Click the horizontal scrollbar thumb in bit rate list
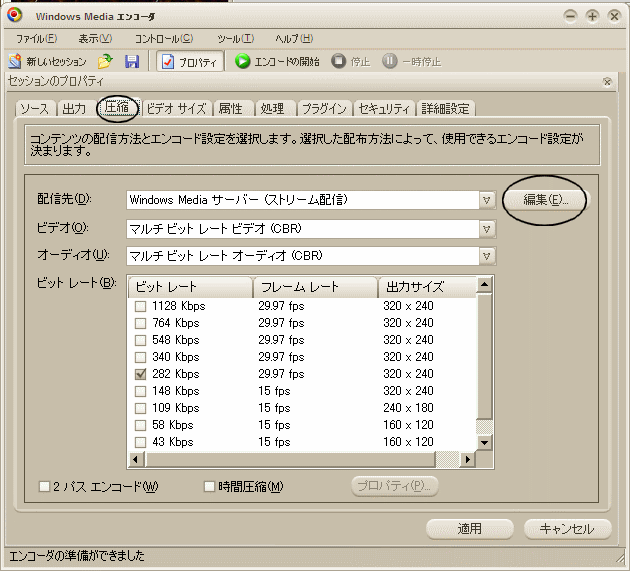 coord(290,459)
